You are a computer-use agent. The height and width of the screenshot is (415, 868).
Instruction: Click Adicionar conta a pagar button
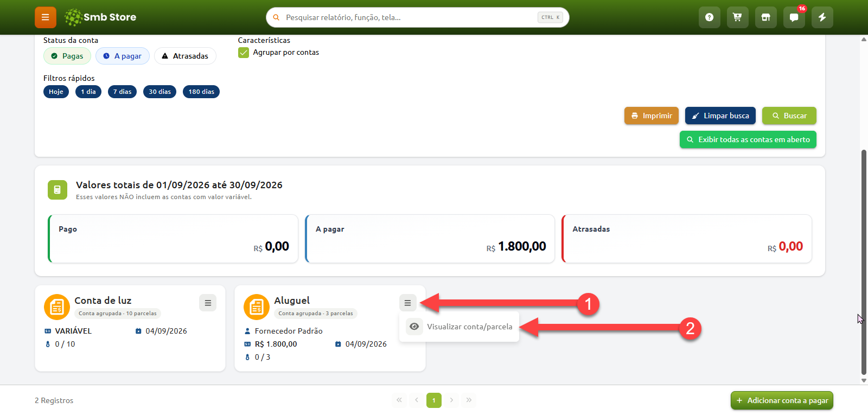[782, 400]
